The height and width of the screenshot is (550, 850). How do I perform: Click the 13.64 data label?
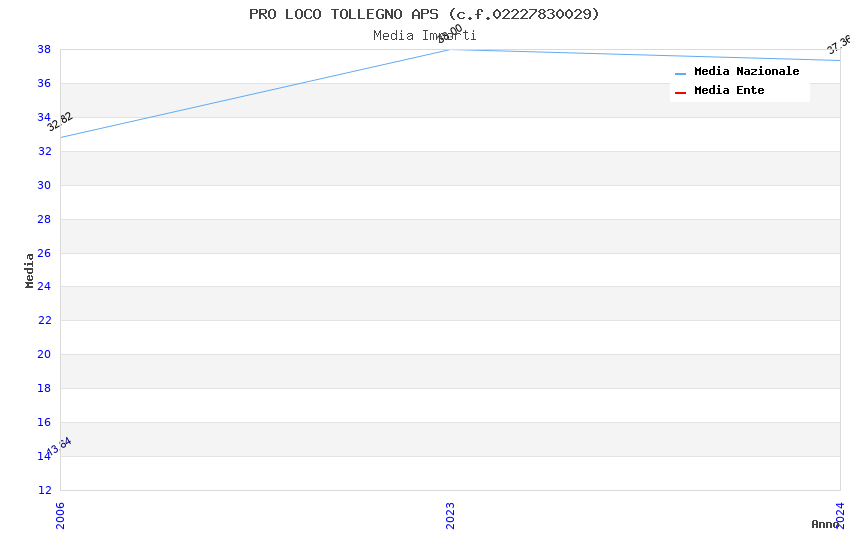(59, 447)
